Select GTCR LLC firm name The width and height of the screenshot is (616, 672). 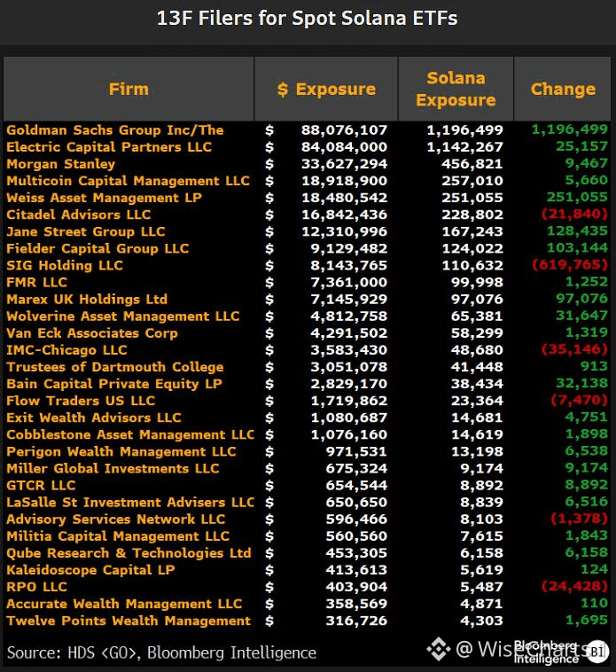(41, 486)
